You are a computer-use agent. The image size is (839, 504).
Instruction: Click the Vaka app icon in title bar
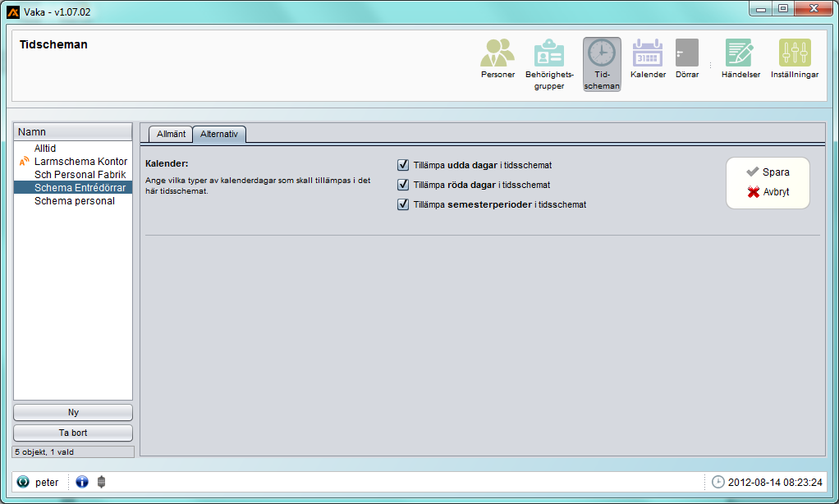pyautogui.click(x=13, y=11)
